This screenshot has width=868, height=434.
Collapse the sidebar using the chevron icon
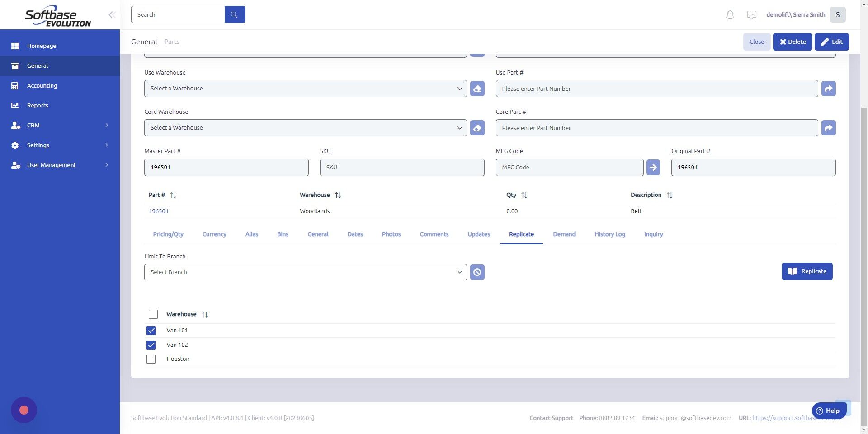pyautogui.click(x=112, y=14)
